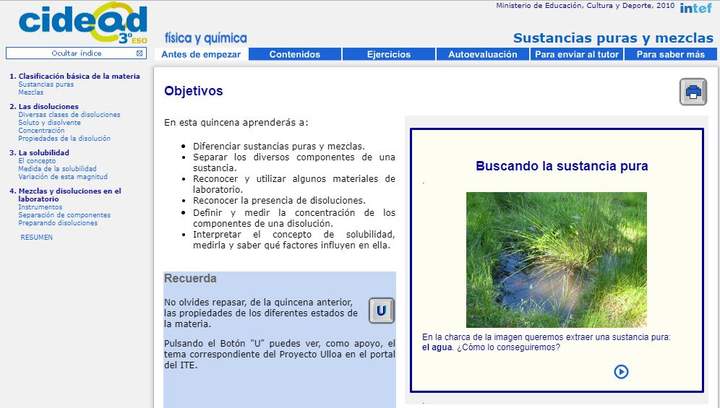This screenshot has width=720, height=408.
Task: Click 'Reconocer la presencia de disoluciones.' bullet
Action: tap(279, 201)
